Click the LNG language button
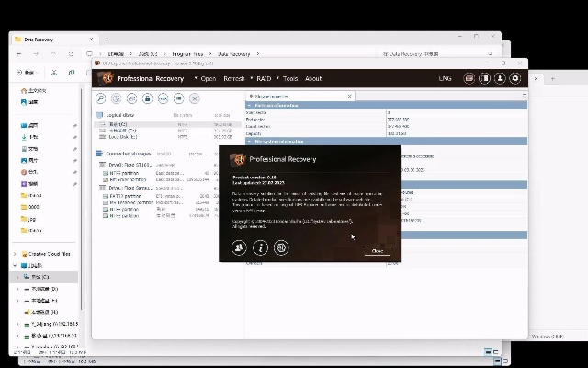 (x=446, y=79)
